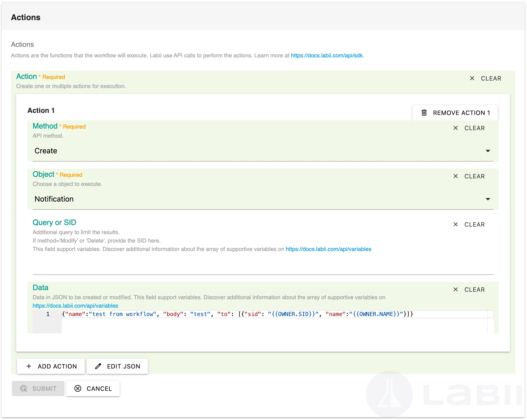This screenshot has width=527, height=420.
Task: Click X icon beside Action section CLEAR
Action: click(x=472, y=78)
